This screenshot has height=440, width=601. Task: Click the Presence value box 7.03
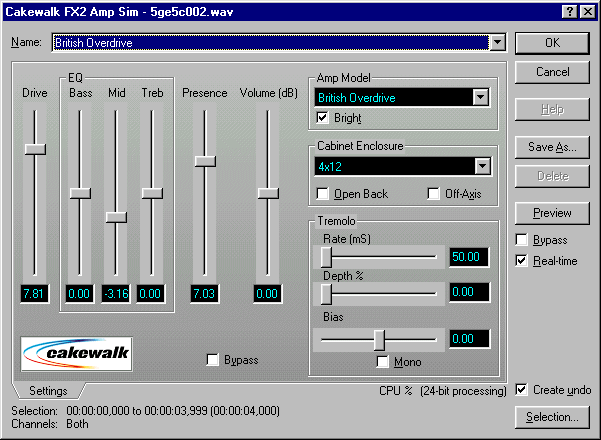pyautogui.click(x=205, y=294)
